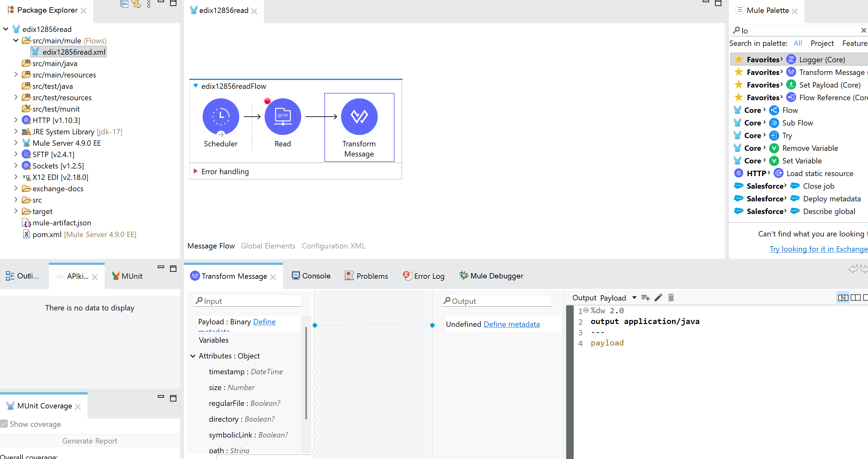
Task: Select the Scheduler component in the flow
Action: (x=220, y=116)
